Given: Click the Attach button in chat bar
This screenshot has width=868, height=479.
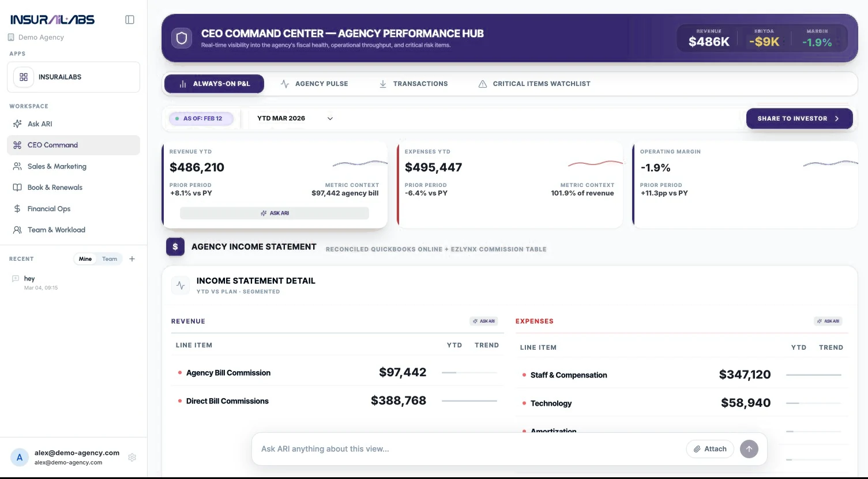Looking at the screenshot, I should [x=710, y=449].
